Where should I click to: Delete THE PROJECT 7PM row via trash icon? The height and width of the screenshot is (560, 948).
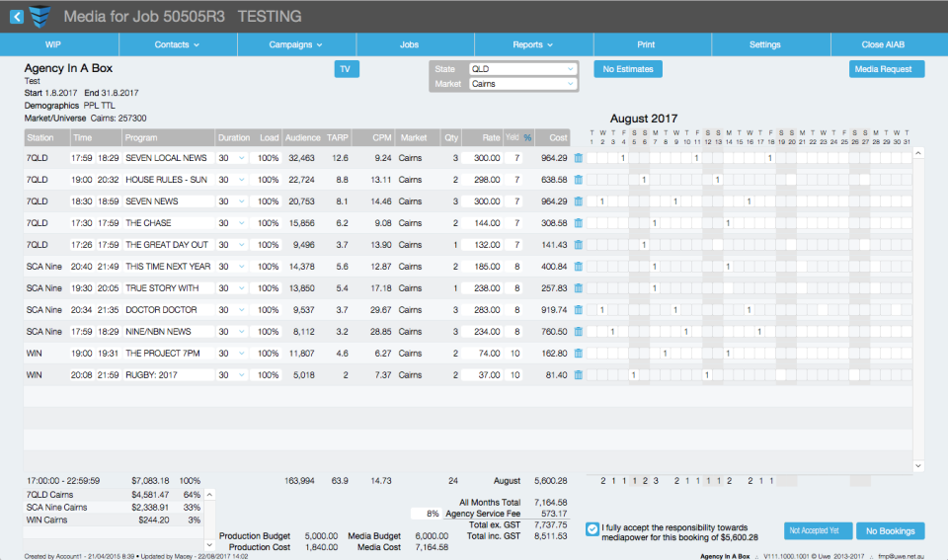[578, 354]
